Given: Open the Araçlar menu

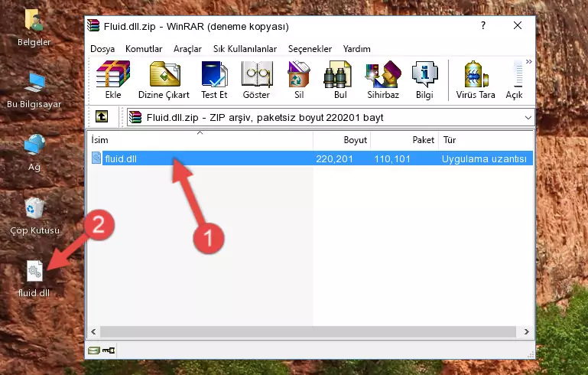Looking at the screenshot, I should pos(187,49).
